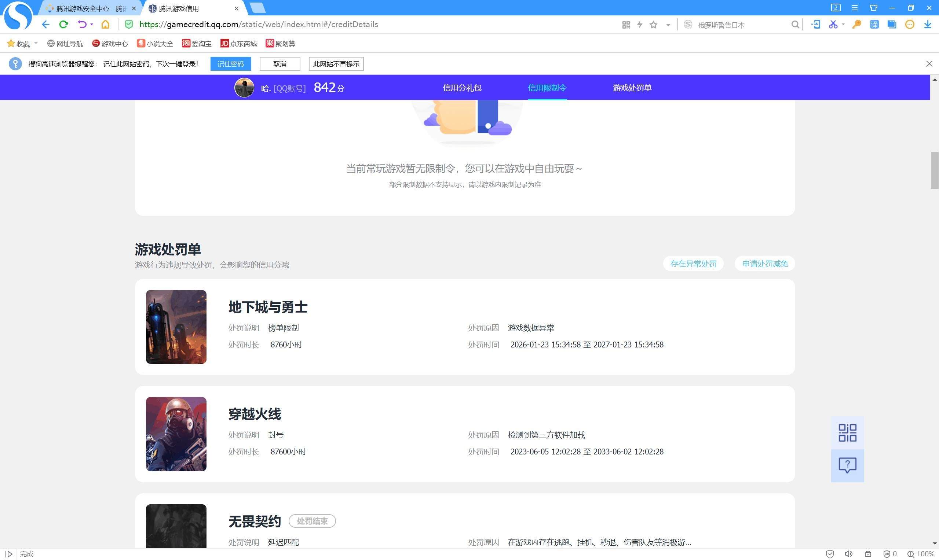Click the status bar security shield icon
This screenshot has width=939, height=560.
830,554
